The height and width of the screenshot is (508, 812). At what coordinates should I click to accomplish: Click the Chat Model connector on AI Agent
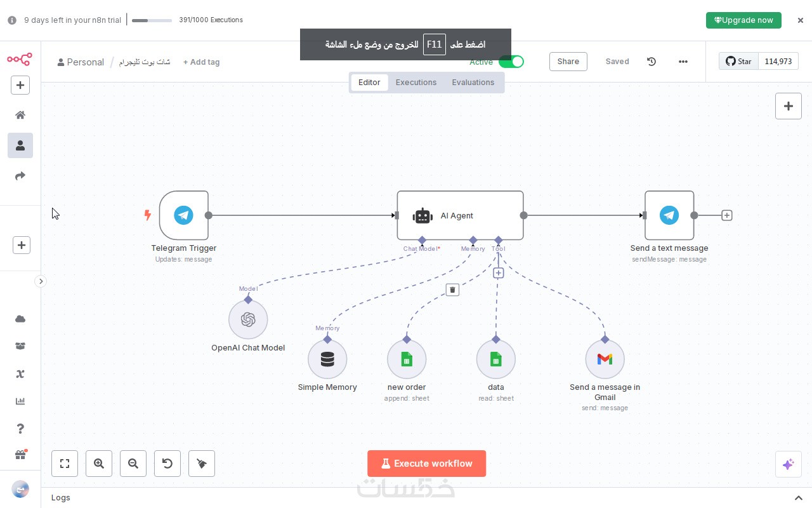click(422, 240)
